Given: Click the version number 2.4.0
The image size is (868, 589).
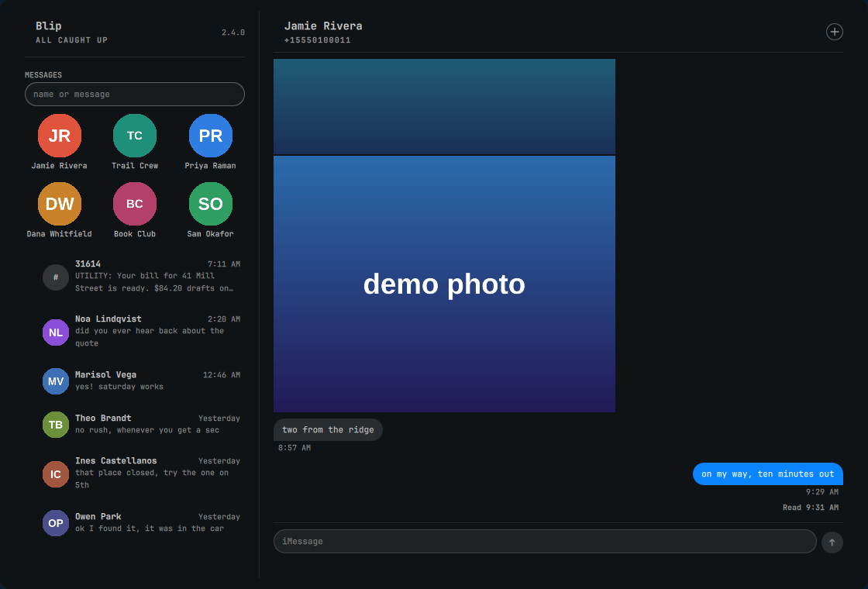Looking at the screenshot, I should [233, 33].
